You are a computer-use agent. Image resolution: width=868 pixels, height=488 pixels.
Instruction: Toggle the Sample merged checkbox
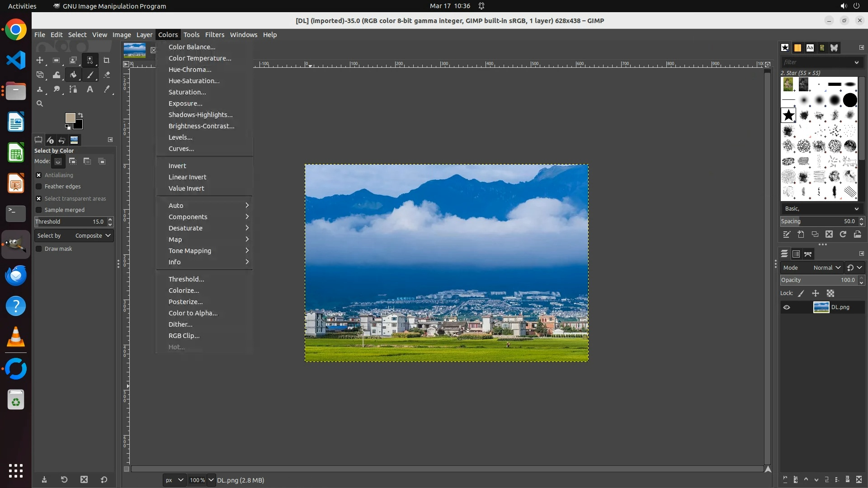pos(39,210)
